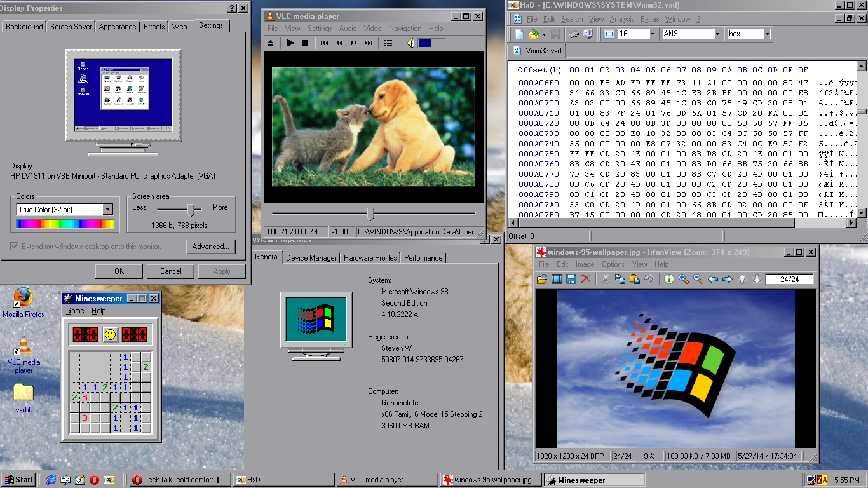Expand HxD open-file arrow dropdown
868x488 pixels.
point(544,34)
